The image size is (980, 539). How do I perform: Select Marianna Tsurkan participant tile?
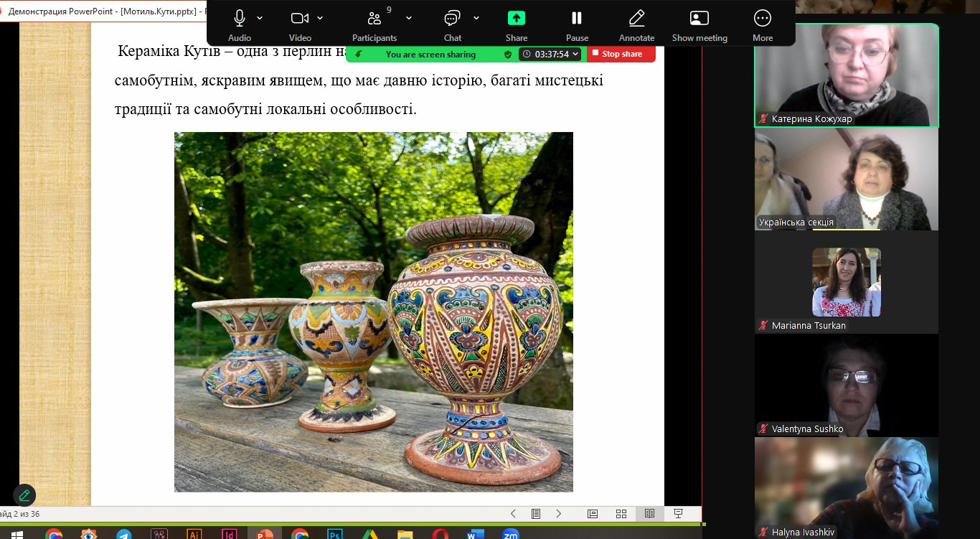tap(847, 282)
